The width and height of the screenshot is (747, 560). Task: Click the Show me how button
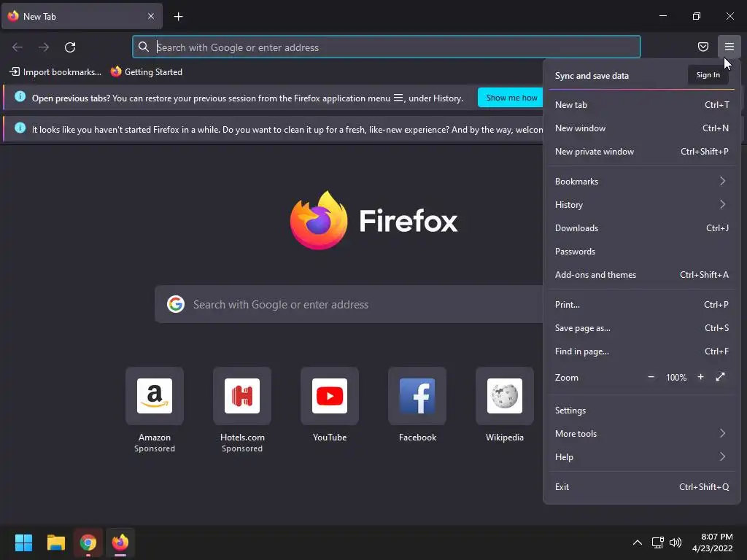tap(511, 98)
